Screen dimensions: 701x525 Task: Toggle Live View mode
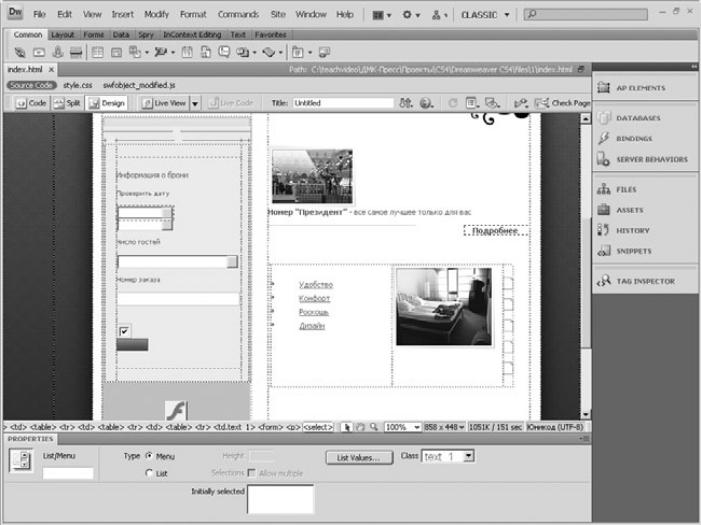coord(164,103)
